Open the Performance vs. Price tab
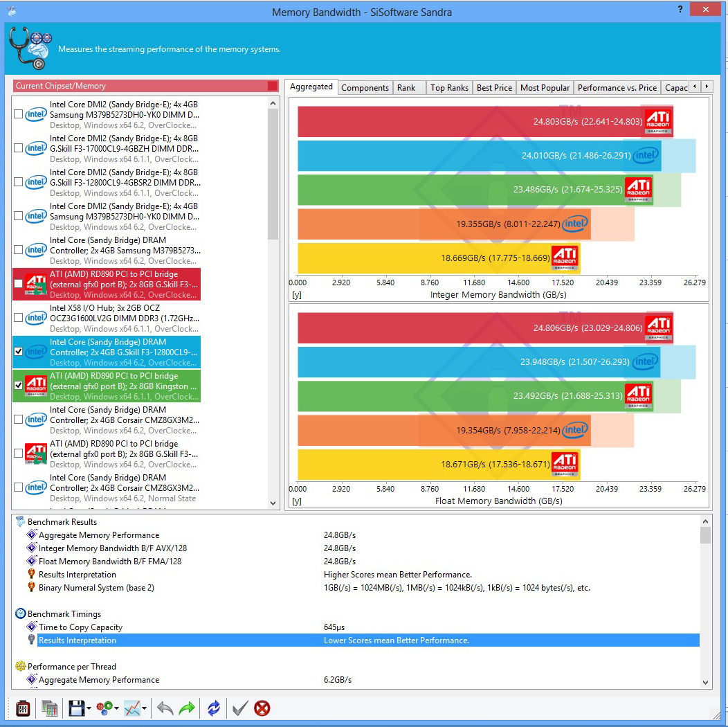 617,88
